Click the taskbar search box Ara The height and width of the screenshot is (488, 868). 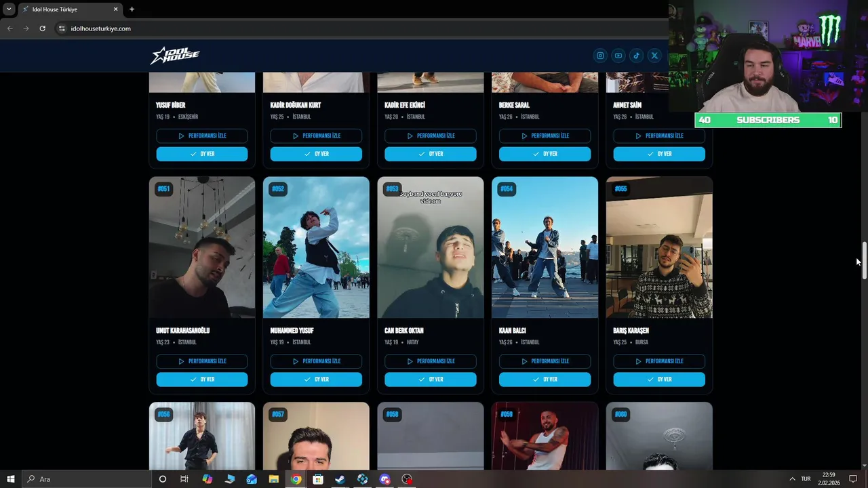[85, 479]
